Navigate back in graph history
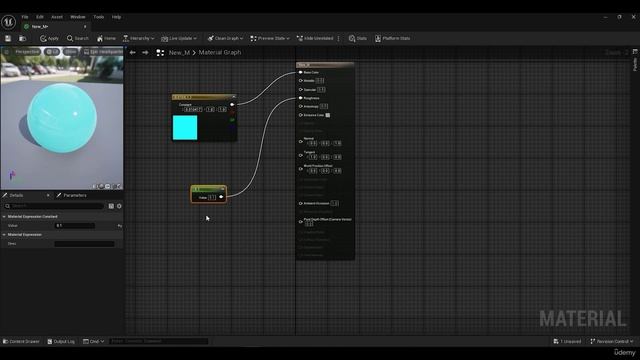 click(132, 53)
